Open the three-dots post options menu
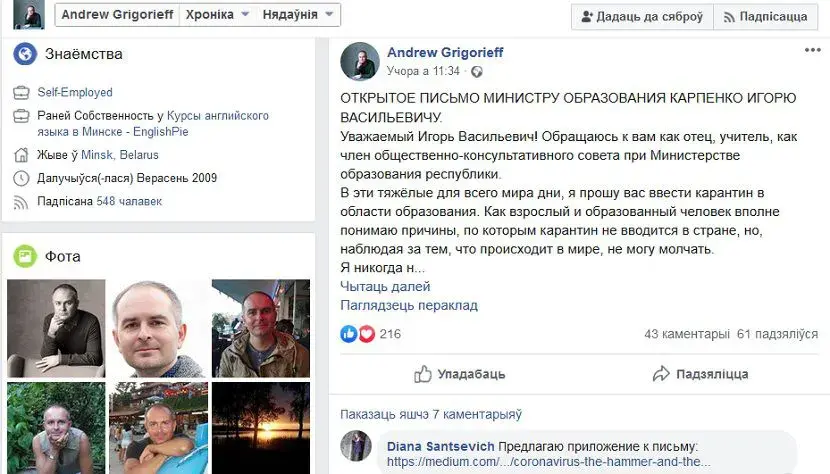Screen dimensions: 830x474 tap(812, 50)
